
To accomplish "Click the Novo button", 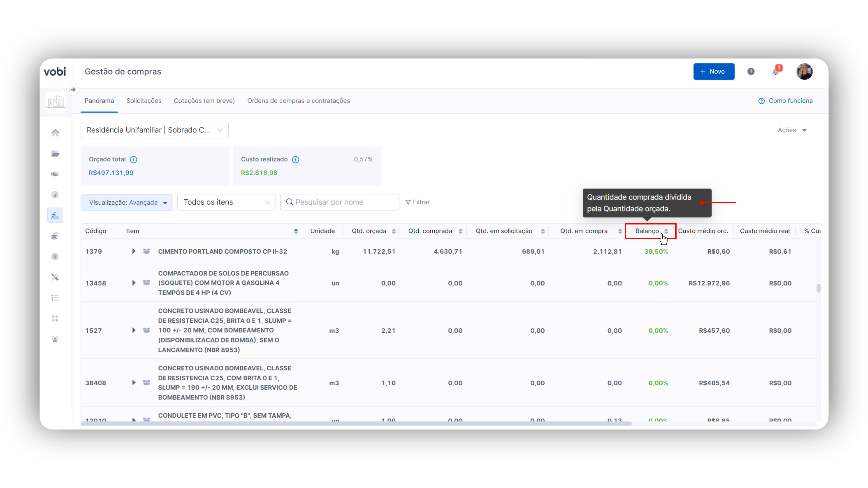I will [713, 71].
